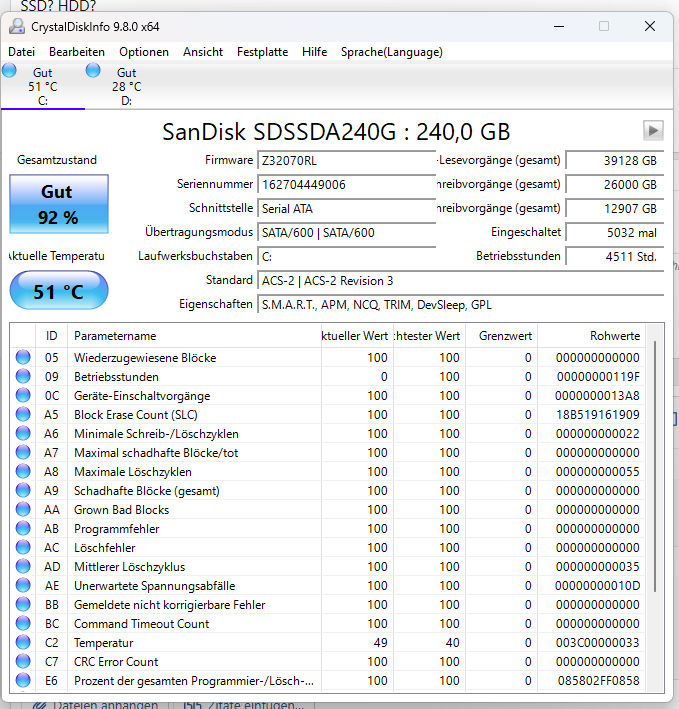Click the Standard field ACS-2 Revision 3
The width and height of the screenshot is (679, 709).
[460, 281]
